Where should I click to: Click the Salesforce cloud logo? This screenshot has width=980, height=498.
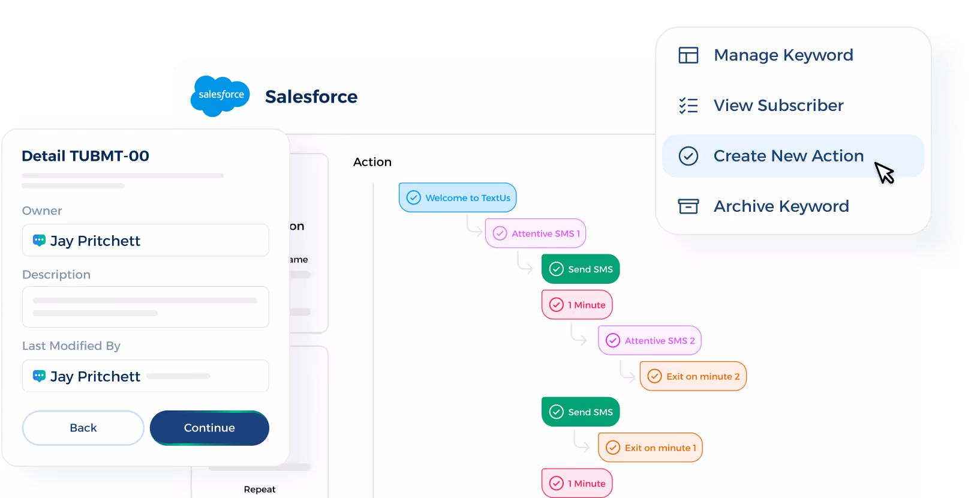pos(220,96)
